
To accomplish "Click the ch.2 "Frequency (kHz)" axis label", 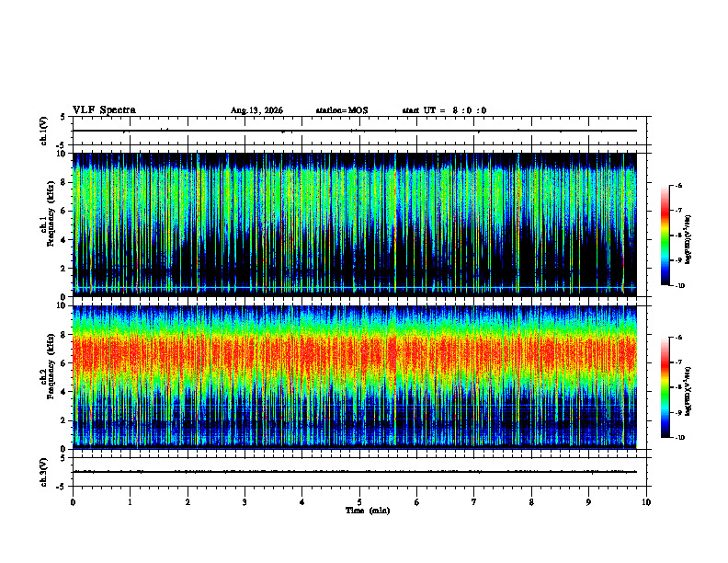I will pyautogui.click(x=51, y=365).
